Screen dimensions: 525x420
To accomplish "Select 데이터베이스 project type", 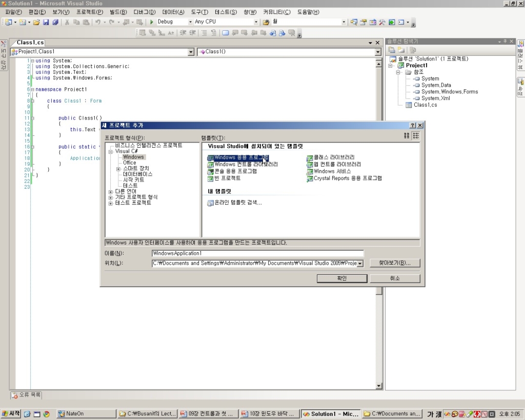I will coord(137,174).
